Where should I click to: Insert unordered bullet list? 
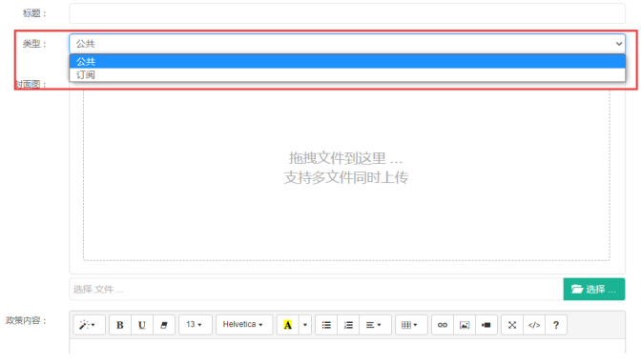pyautogui.click(x=326, y=325)
